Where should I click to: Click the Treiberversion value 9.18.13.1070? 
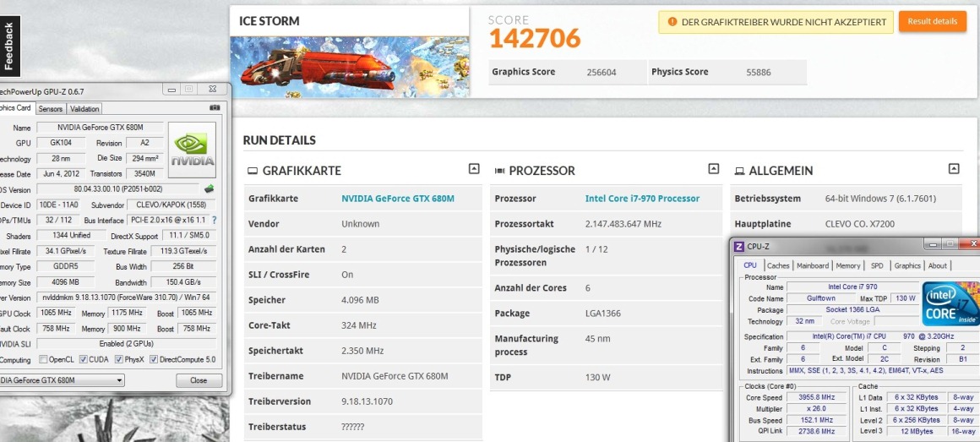point(367,401)
